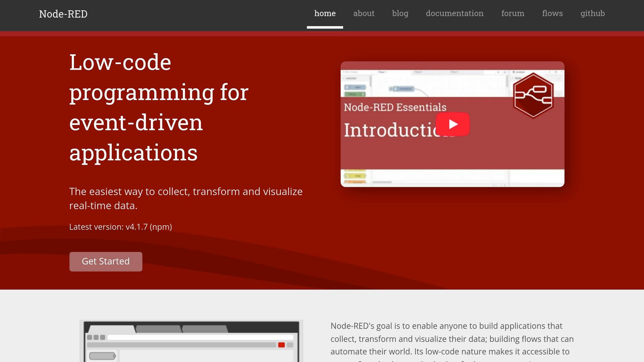Screen dimensions: 644x362
Task: Click the Node-RED site title in the header
Action: [63, 14]
